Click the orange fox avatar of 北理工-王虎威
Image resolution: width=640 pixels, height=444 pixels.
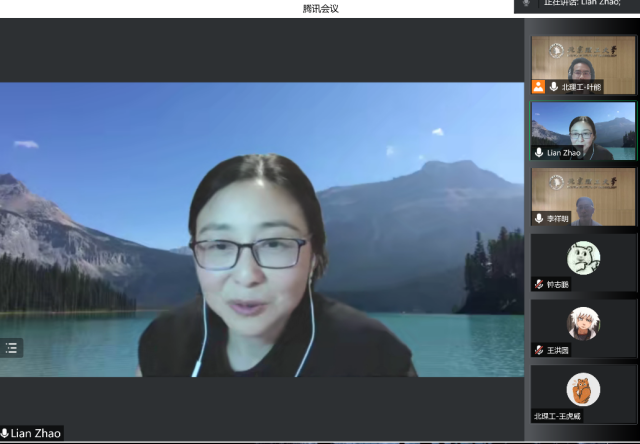pos(583,388)
